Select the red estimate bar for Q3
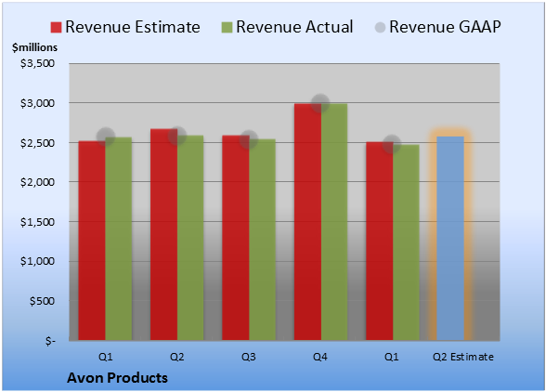546x392 pixels. point(236,238)
